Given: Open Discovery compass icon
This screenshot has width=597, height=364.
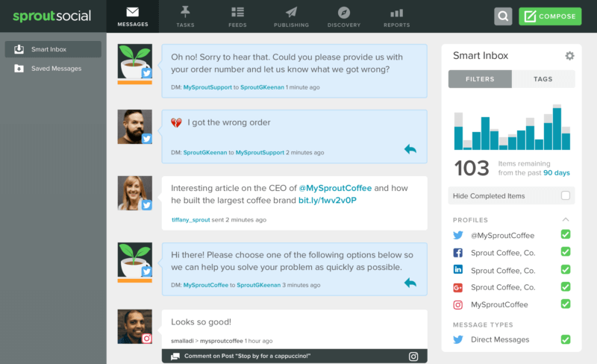Looking at the screenshot, I should pyautogui.click(x=344, y=13).
